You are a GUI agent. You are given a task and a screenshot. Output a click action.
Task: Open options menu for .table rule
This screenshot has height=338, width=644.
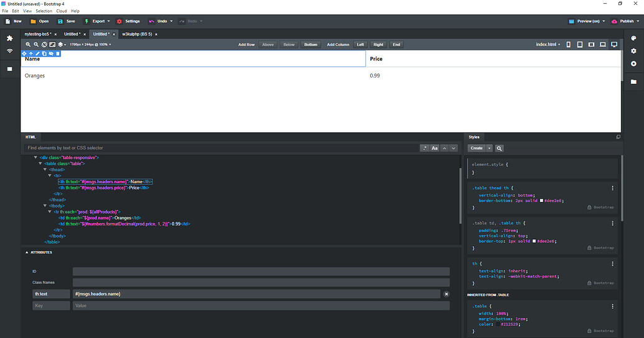(x=612, y=306)
